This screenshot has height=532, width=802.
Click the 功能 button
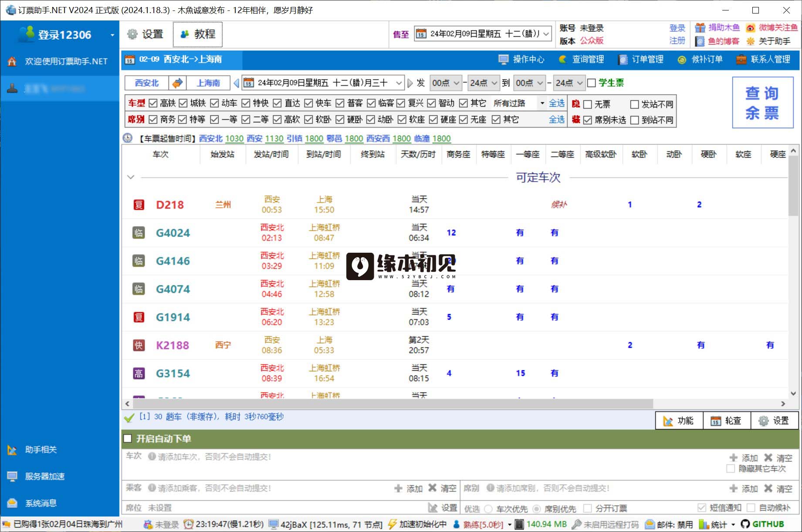[679, 420]
